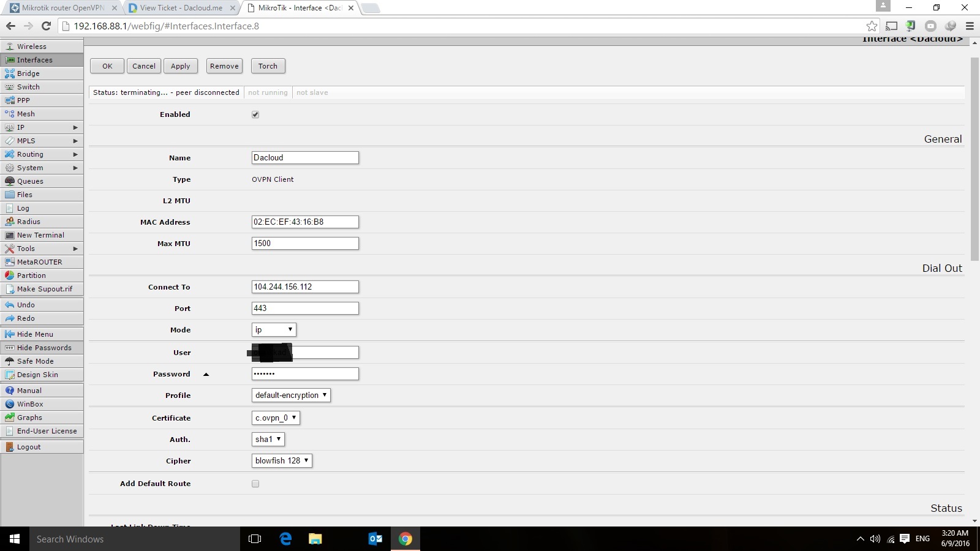Open the Manual help icon
Image resolution: width=980 pixels, height=551 pixels.
[x=10, y=391]
